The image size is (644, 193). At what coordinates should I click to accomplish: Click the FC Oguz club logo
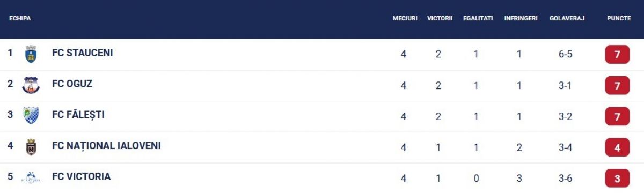click(x=31, y=85)
